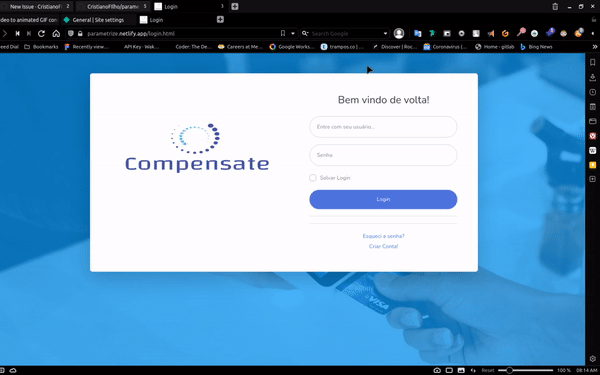600x375 pixels.
Task: Open the search engine selector dropdown
Action: [305, 34]
